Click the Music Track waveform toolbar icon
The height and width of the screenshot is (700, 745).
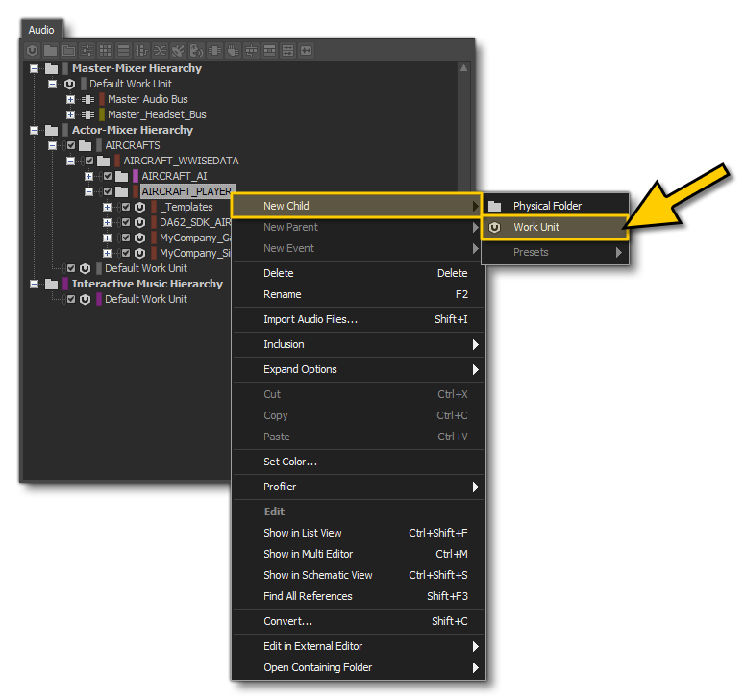pos(306,50)
